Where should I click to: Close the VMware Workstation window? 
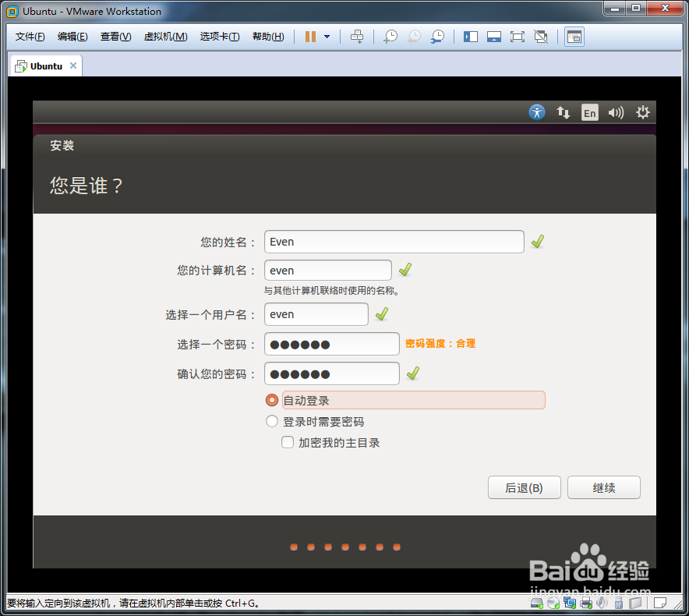coord(665,9)
